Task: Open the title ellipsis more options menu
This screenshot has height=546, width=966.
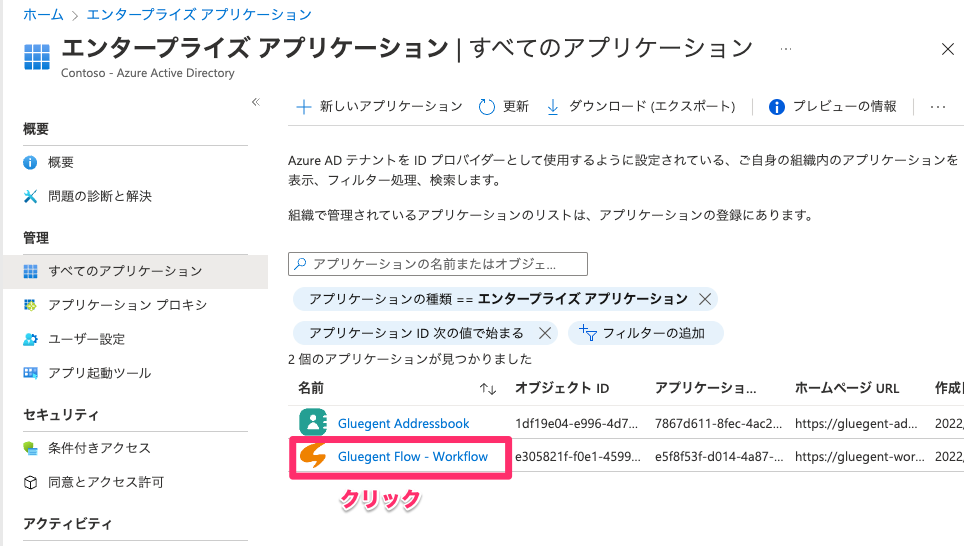Action: click(x=786, y=48)
